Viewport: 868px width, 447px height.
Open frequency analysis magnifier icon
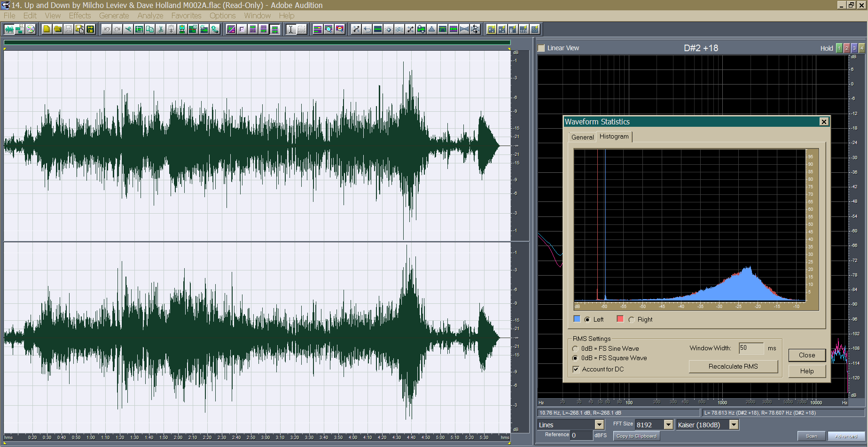pyautogui.click(x=328, y=29)
